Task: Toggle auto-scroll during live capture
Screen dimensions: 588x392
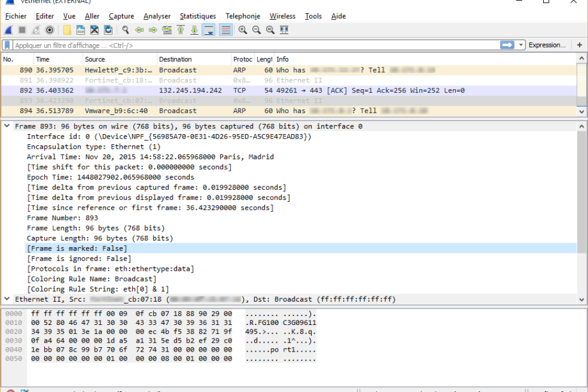Action: (209, 30)
